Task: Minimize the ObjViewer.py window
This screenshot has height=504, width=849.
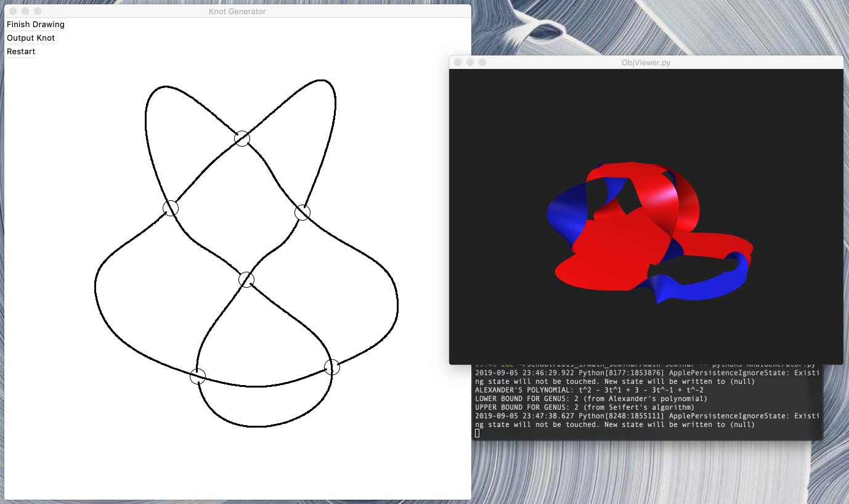Action: tap(470, 62)
